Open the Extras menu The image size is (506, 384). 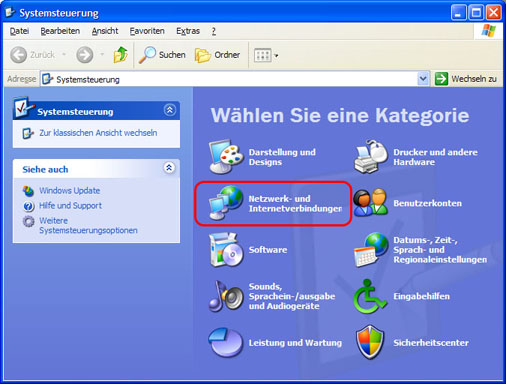[188, 31]
